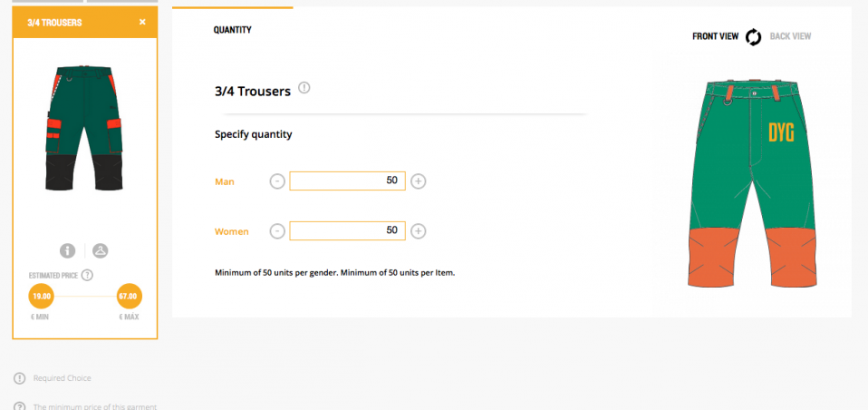Increase Man quantity with plus button
Screen dimensions: 868x410
[419, 181]
